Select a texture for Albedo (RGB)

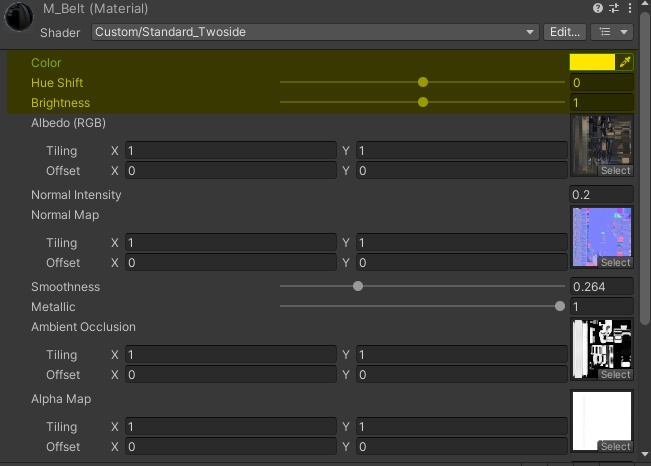(x=615, y=171)
